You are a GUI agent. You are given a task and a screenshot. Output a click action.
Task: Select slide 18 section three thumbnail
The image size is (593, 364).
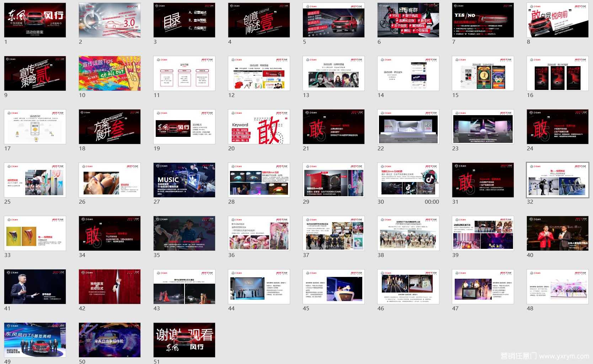109,127
